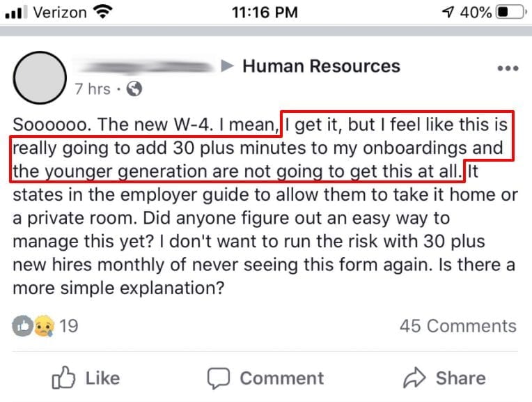This screenshot has width=532, height=402.
Task: Tap the sad crying reaction emoji
Action: [44, 326]
